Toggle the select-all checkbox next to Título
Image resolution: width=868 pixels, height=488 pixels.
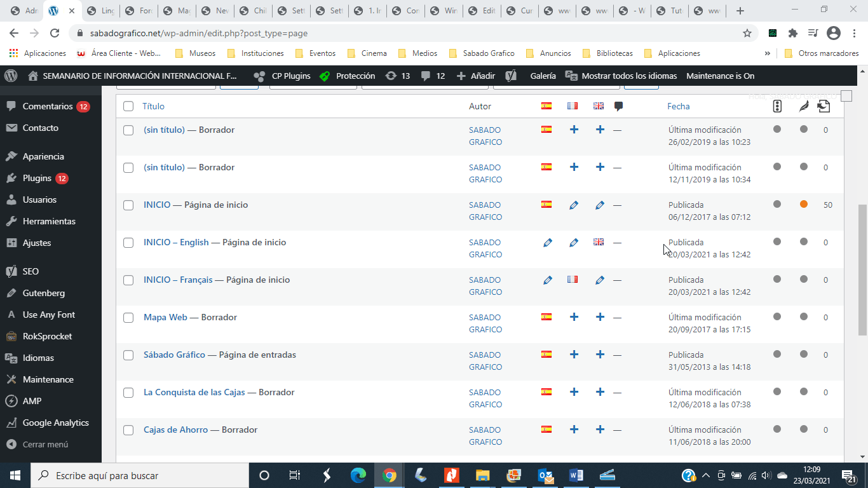click(128, 106)
